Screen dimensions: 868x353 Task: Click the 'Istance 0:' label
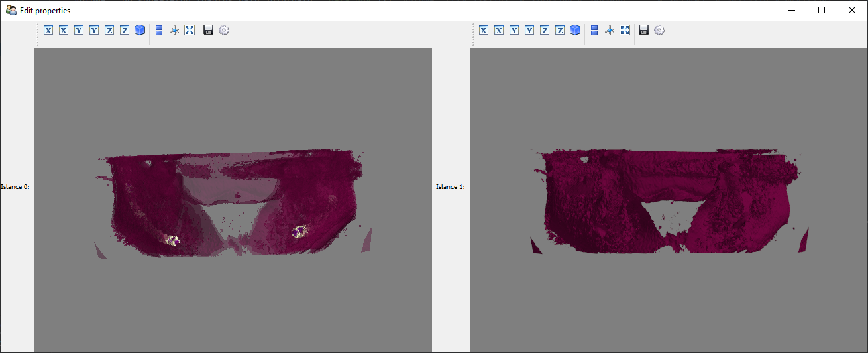point(15,187)
